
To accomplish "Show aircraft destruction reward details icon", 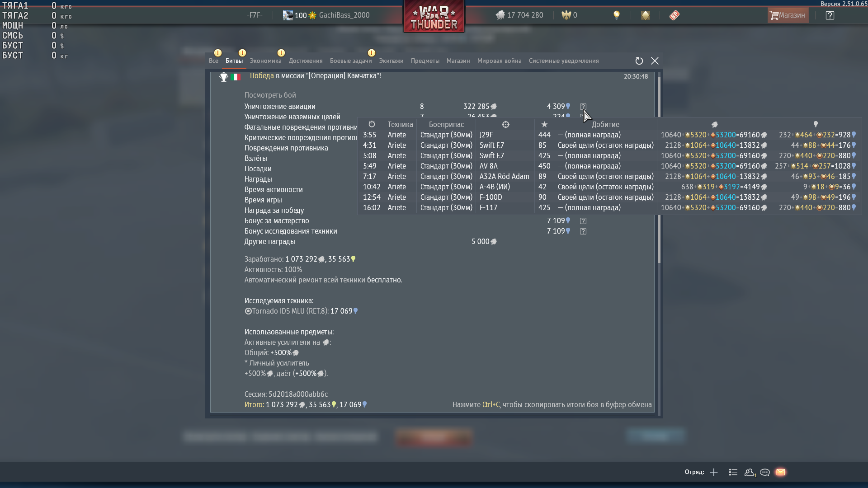I will [x=583, y=107].
